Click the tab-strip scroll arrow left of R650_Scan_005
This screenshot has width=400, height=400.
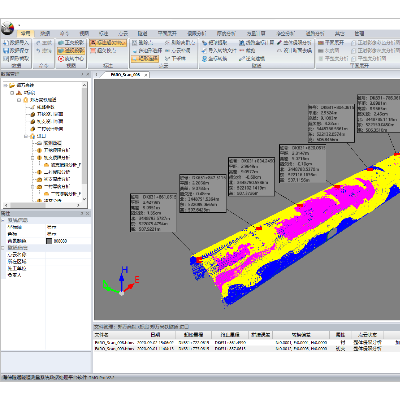pos(97,75)
